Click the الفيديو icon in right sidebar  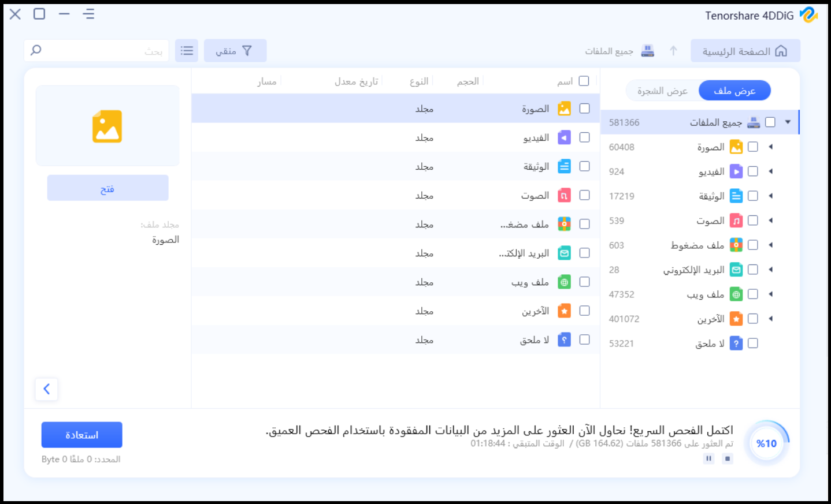736,171
